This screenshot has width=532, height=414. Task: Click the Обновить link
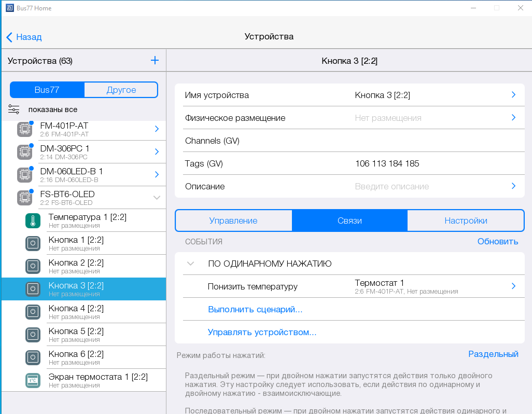click(497, 241)
